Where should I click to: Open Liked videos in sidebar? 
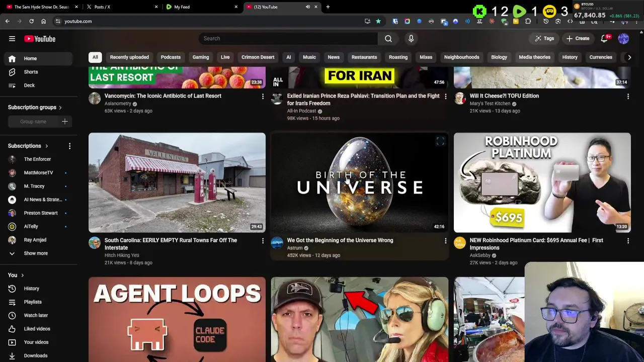tap(38, 329)
